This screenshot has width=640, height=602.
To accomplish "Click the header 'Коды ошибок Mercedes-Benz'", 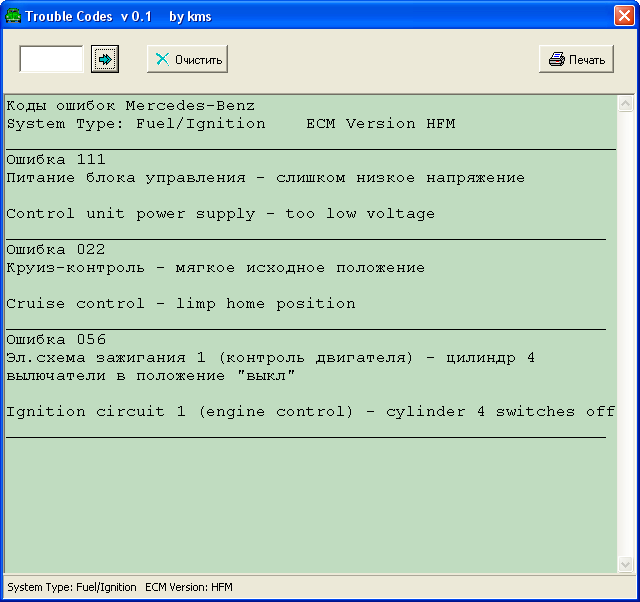I will (x=131, y=106).
